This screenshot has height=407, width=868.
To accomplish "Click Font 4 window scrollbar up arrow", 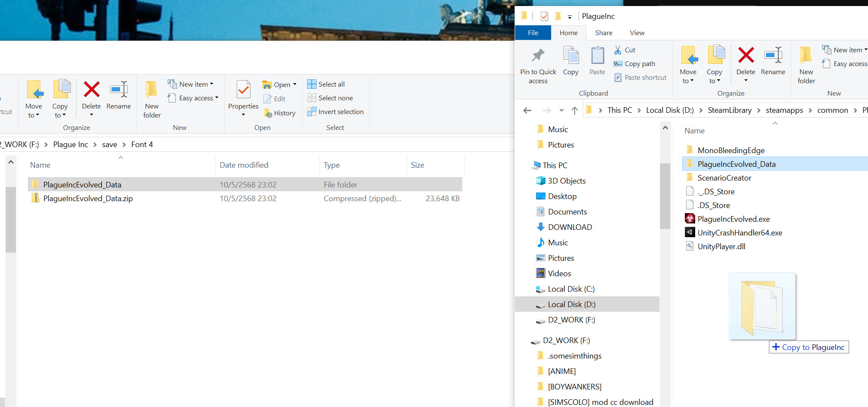I will pos(11,162).
